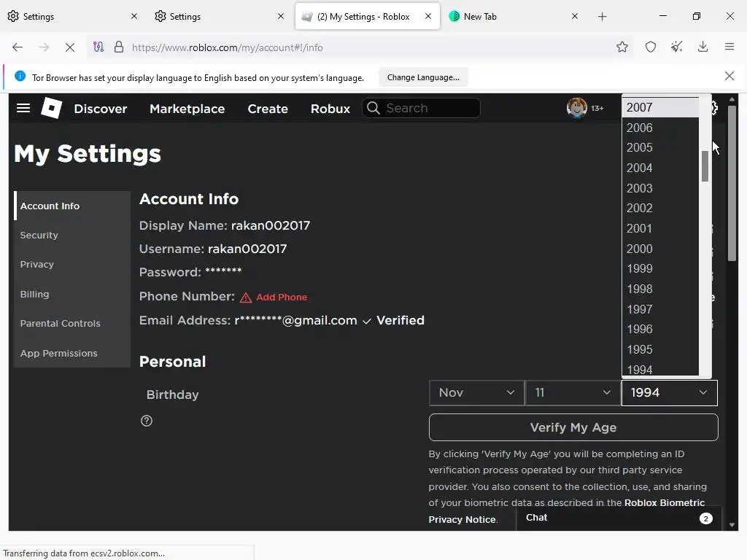Image resolution: width=747 pixels, height=560 pixels.
Task: Open the downloads arrow icon
Action: coord(703,47)
